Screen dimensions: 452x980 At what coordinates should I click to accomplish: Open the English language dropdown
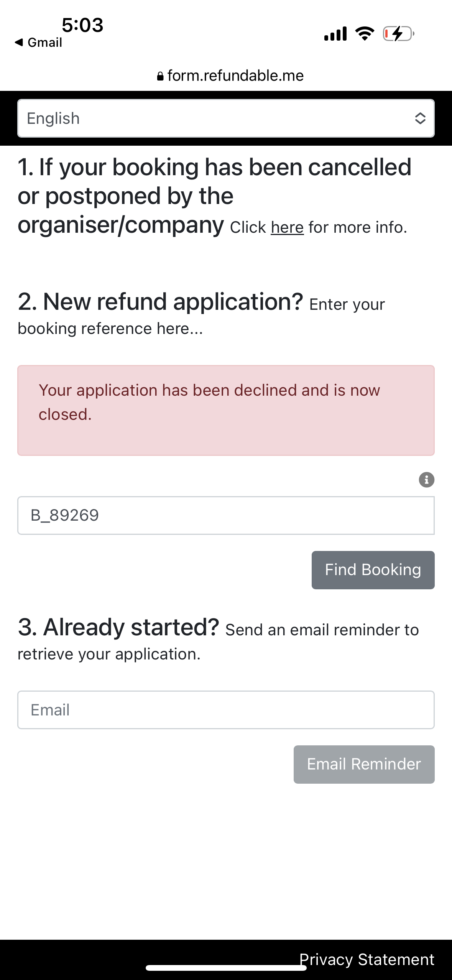pos(226,118)
